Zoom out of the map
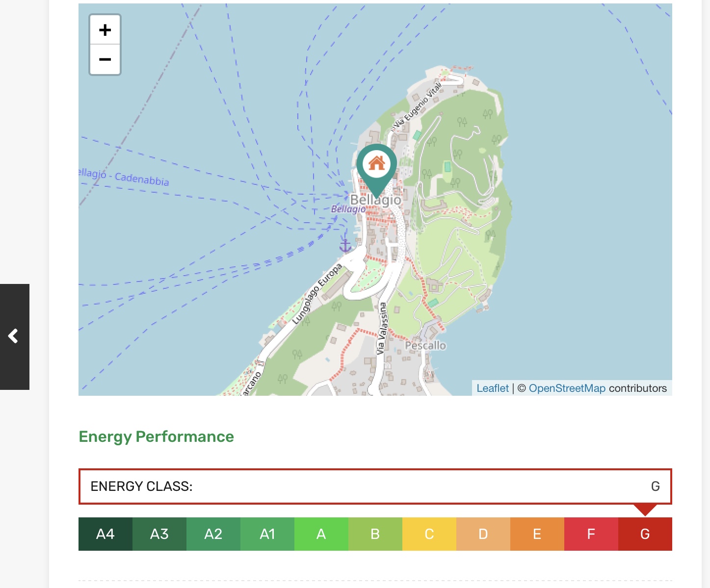 point(105,60)
